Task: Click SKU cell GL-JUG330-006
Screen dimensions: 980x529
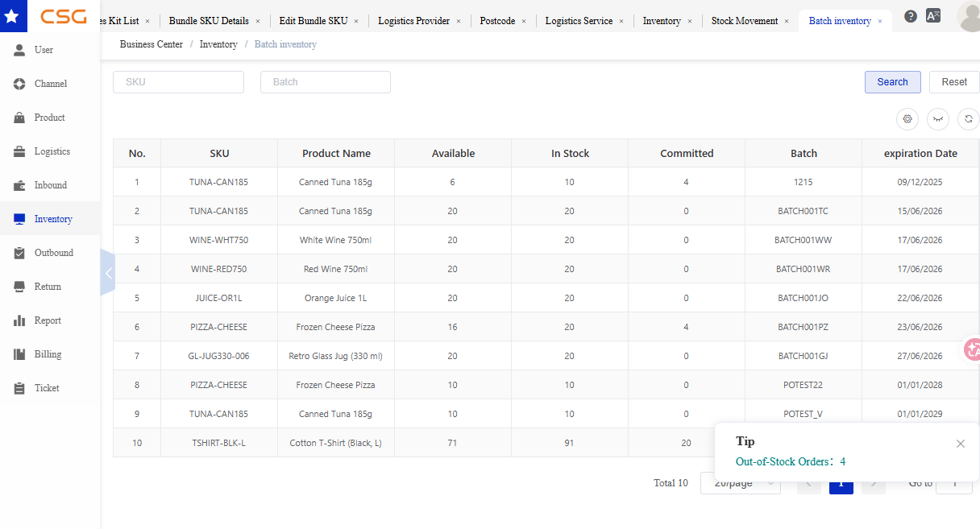Action: click(219, 356)
